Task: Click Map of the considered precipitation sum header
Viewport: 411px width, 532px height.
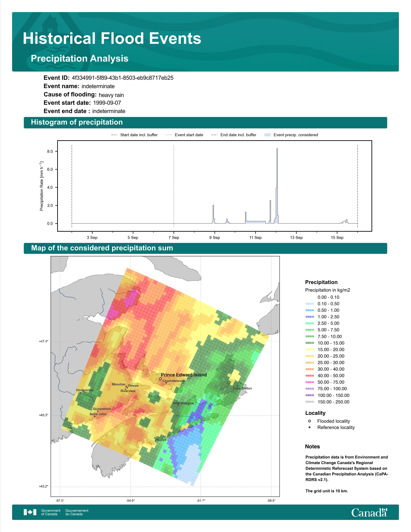Action: (x=102, y=248)
